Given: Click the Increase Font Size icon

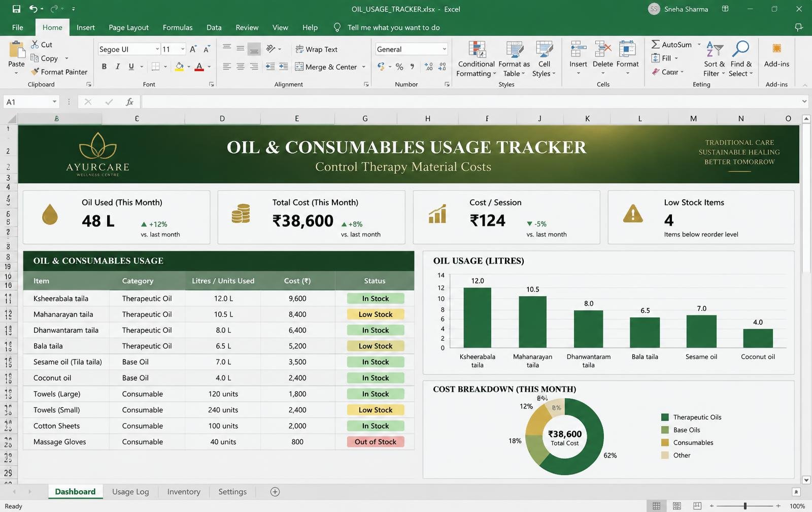Looking at the screenshot, I should (x=193, y=49).
